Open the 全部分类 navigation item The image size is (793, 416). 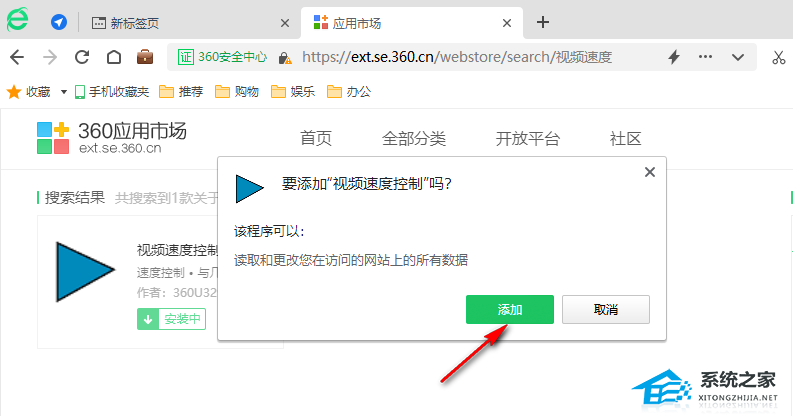tap(414, 138)
